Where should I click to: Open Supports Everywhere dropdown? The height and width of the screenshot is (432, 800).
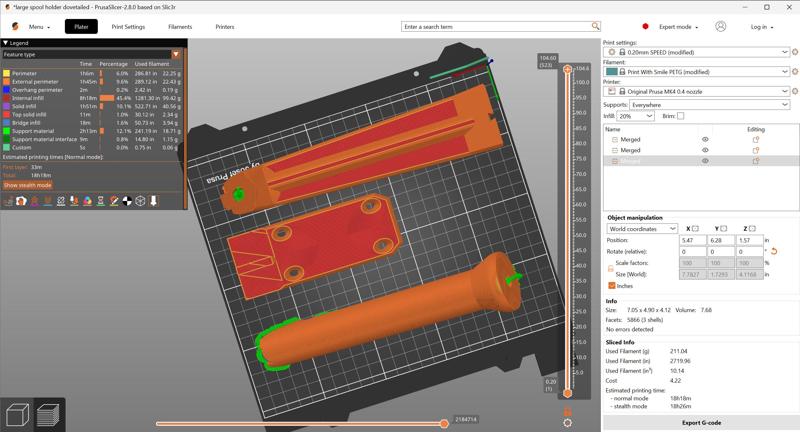click(x=709, y=105)
